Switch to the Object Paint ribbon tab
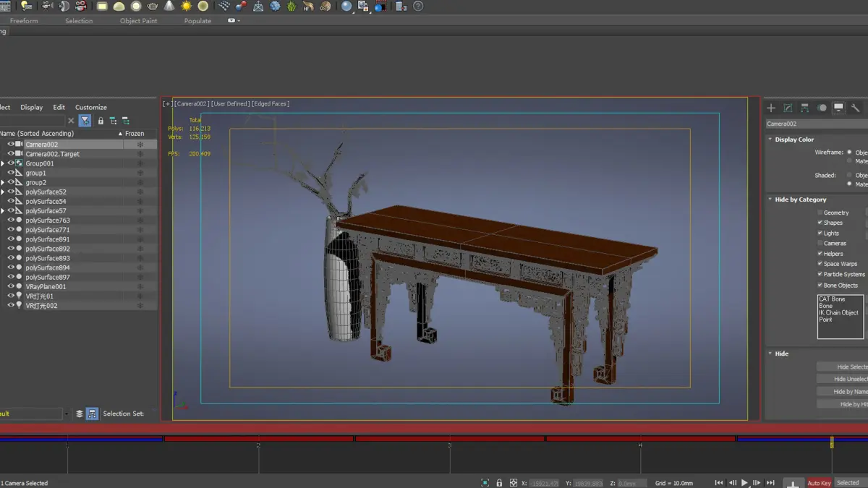This screenshot has width=868, height=488. [x=139, y=21]
